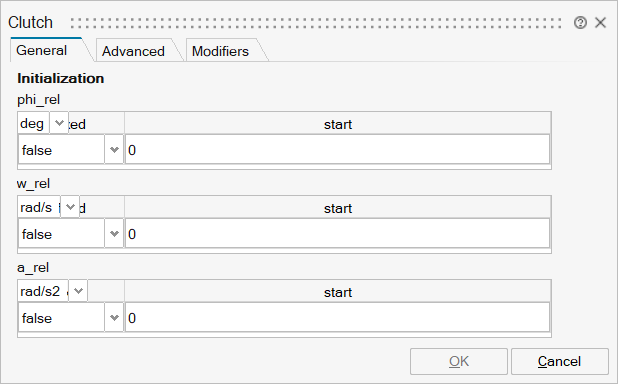Click the OK button
This screenshot has height=384, width=618.
point(459,361)
